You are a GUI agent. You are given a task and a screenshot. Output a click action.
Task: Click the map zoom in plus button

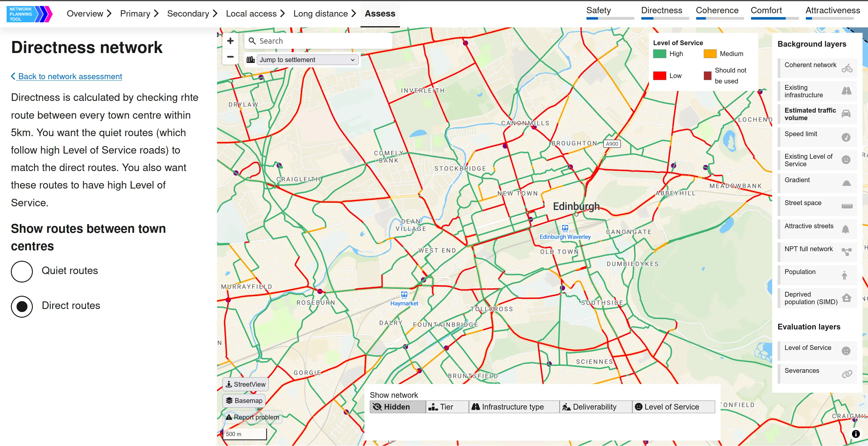point(230,41)
